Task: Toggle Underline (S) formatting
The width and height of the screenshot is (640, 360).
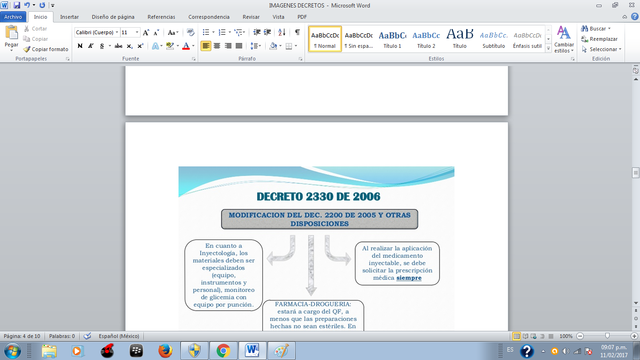Action: coord(102,46)
